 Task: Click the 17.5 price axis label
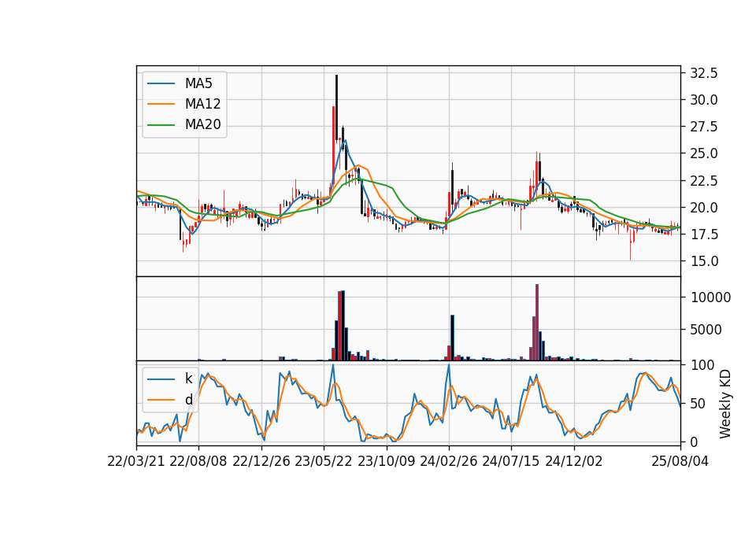704,235
